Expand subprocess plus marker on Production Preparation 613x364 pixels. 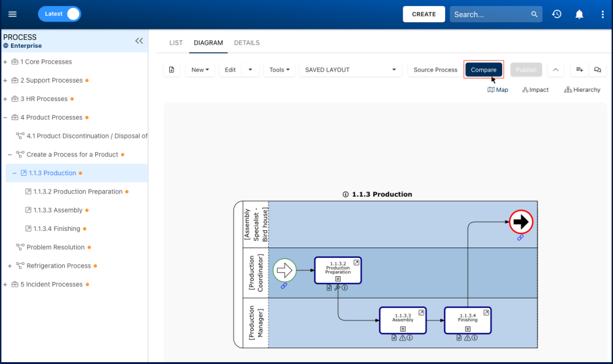click(x=338, y=279)
